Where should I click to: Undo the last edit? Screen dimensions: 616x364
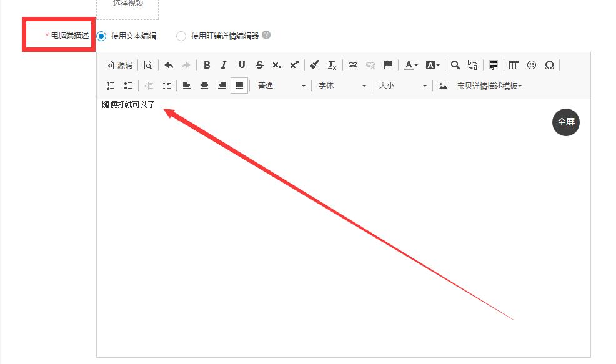click(x=169, y=65)
